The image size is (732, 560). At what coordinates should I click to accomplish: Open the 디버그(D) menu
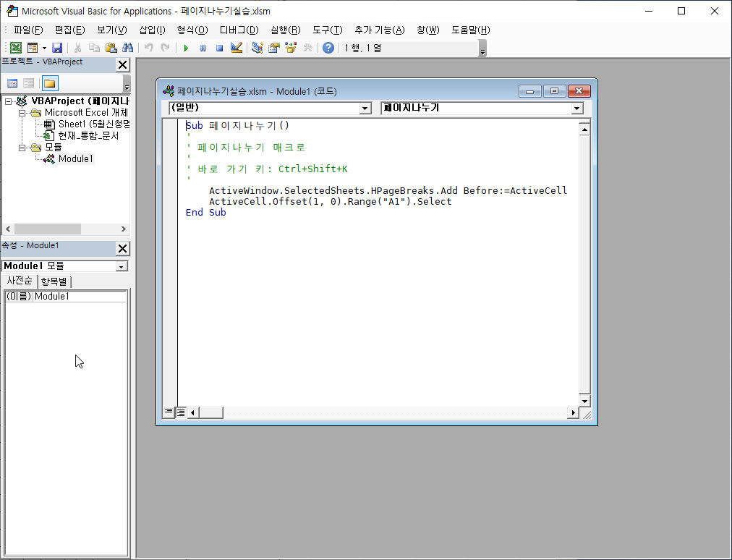239,30
